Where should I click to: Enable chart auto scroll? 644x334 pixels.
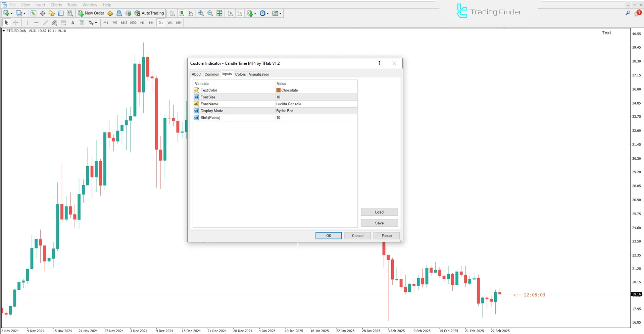[230, 13]
